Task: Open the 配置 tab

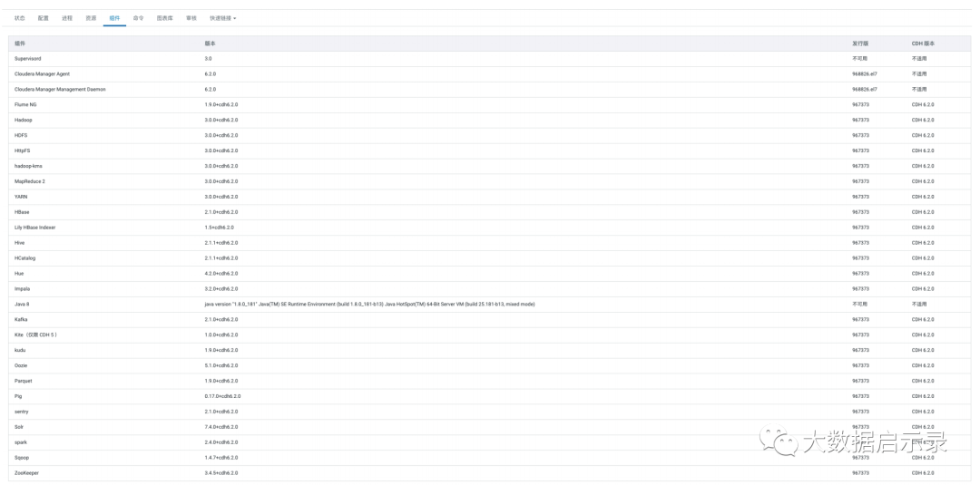Action: click(44, 18)
